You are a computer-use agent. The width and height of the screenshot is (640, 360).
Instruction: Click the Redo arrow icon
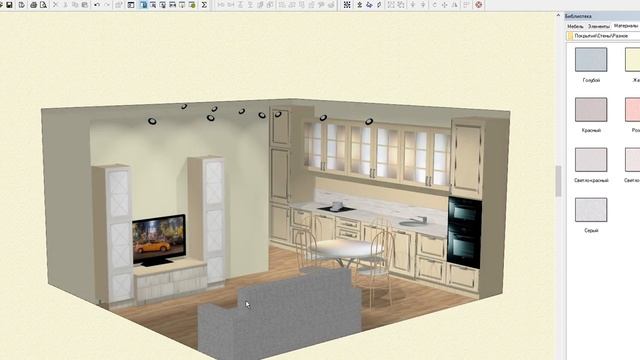pyautogui.click(x=107, y=5)
